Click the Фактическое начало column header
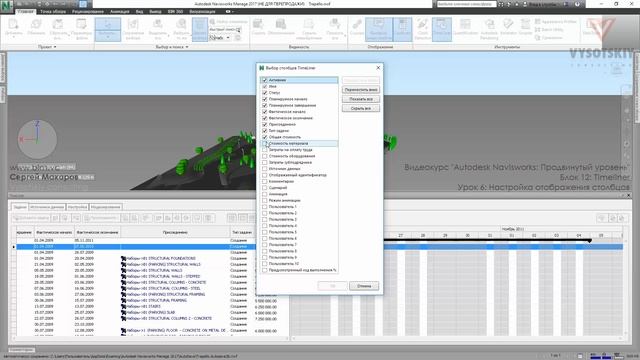The width and height of the screenshot is (640, 360). [x=54, y=232]
